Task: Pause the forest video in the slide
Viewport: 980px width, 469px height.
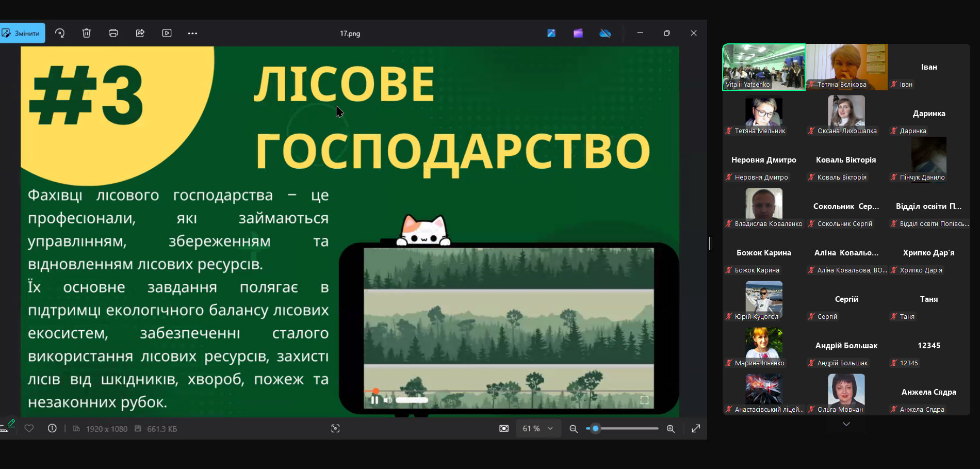Action: [375, 400]
